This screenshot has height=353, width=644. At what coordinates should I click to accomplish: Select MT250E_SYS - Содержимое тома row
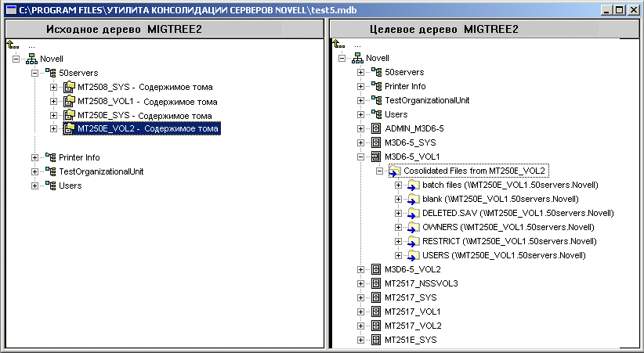tap(145, 115)
